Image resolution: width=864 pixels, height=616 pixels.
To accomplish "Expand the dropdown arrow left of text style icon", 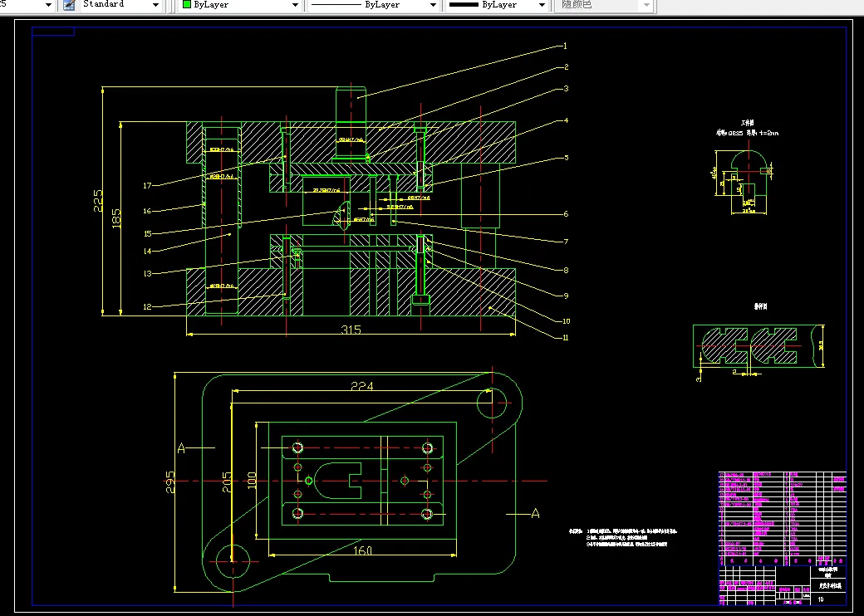I will (x=48, y=5).
